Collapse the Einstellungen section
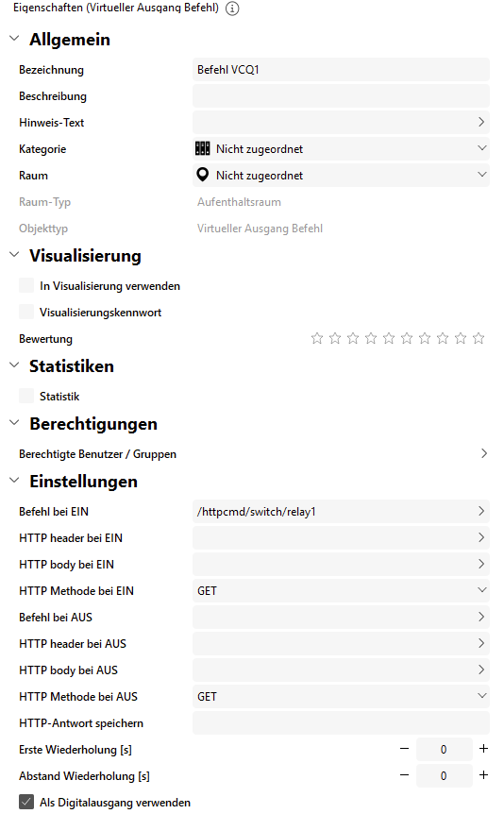This screenshot has width=504, height=814. (14, 481)
